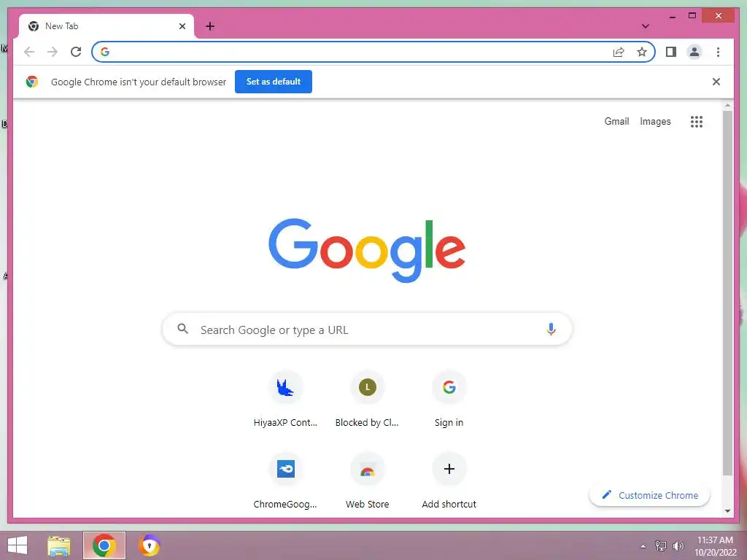Image resolution: width=747 pixels, height=560 pixels.
Task: Click the magnifier icon in search box
Action: [x=183, y=329]
